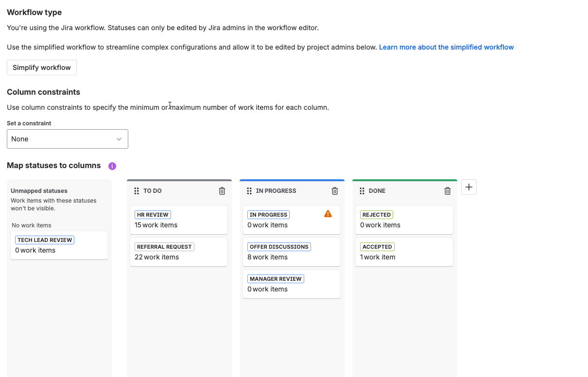Click the chevron in the None constraint box

click(x=119, y=139)
